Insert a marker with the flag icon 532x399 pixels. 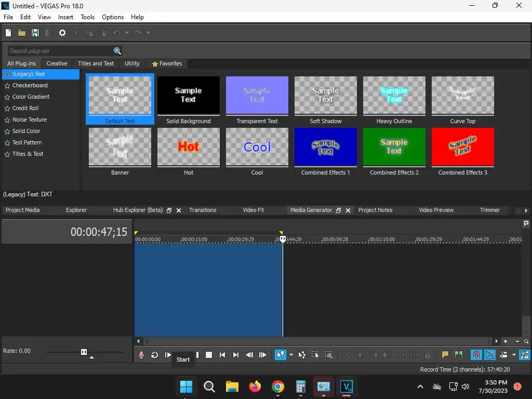coord(445,355)
